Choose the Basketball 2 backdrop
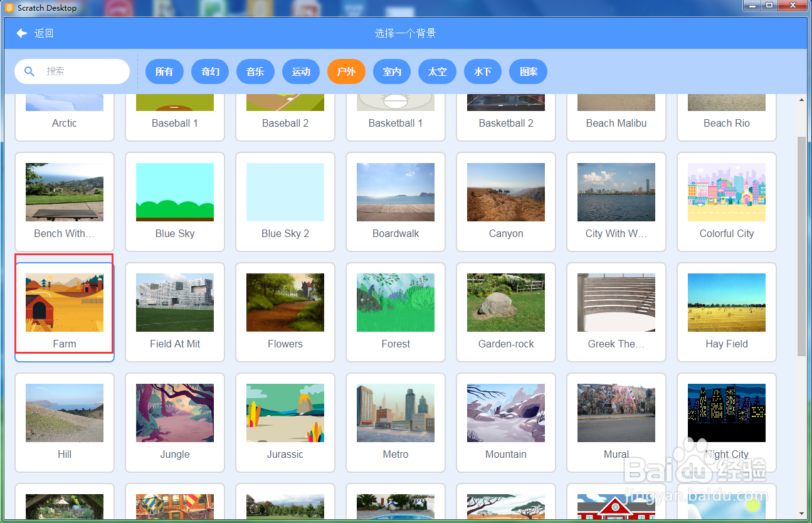The width and height of the screenshot is (812, 523). (506, 117)
